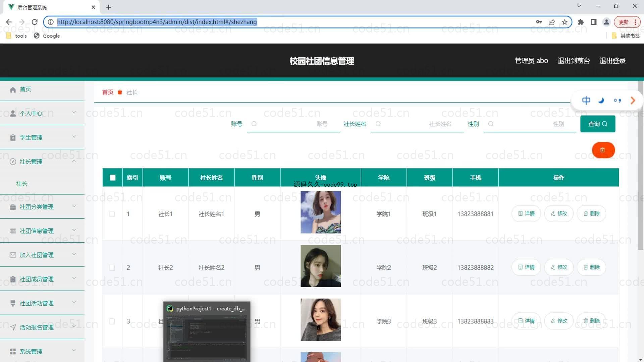Expand the 学生管理 menu chevron

74,137
